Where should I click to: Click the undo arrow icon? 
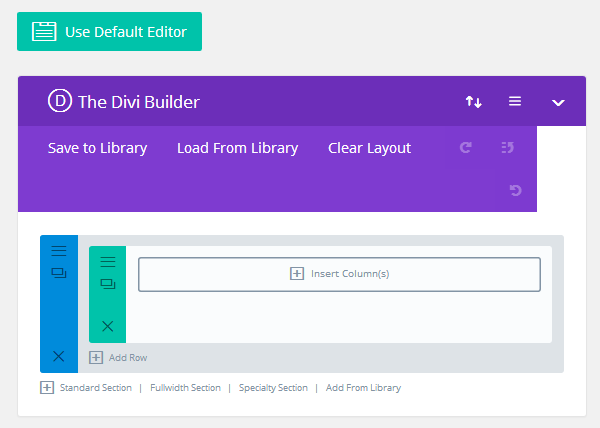[515, 190]
